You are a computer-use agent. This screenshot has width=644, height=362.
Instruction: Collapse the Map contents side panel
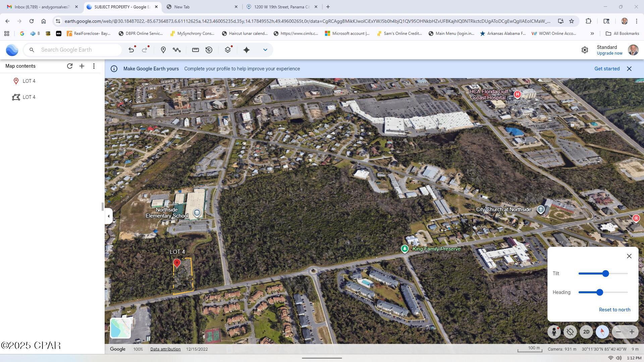tap(108, 216)
